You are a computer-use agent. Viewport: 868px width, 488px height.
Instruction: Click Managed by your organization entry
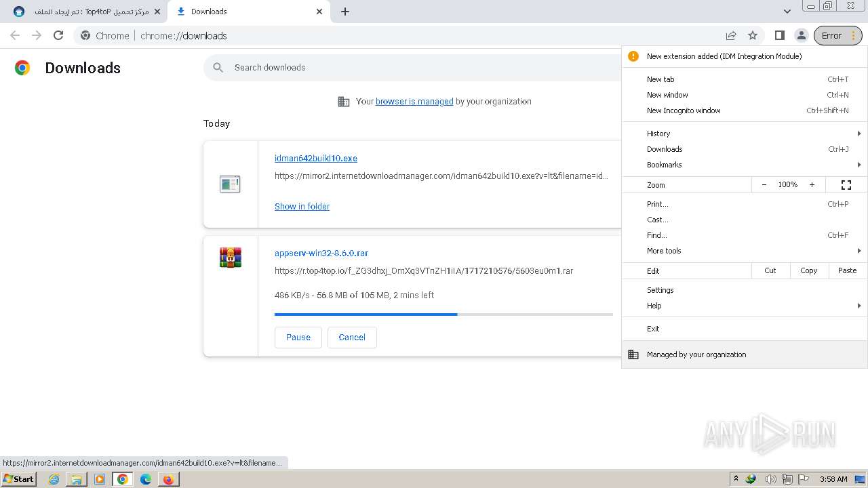tap(745, 354)
